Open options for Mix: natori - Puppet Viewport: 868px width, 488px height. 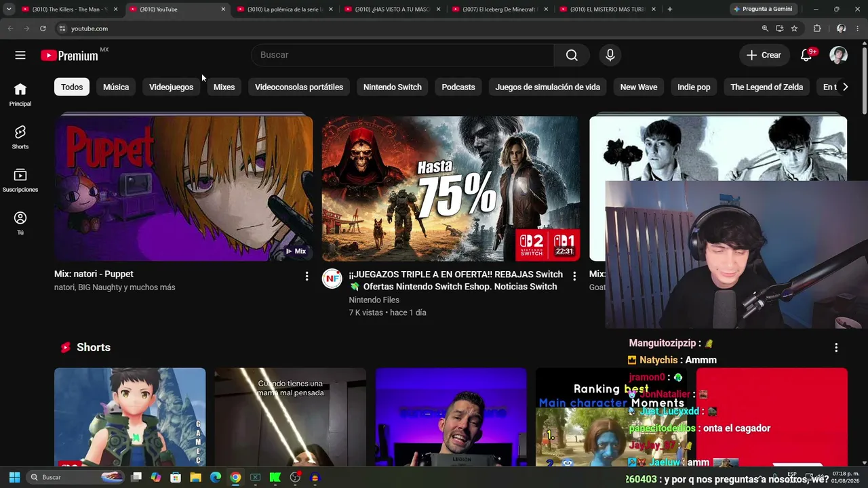[307, 276]
